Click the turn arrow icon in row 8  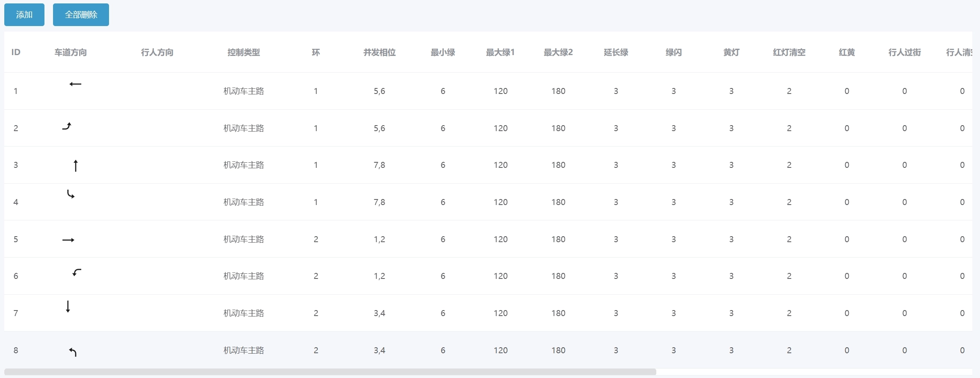coord(73,352)
